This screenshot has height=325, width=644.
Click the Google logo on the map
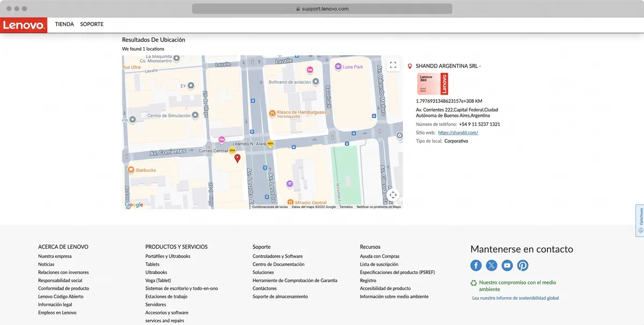click(134, 205)
